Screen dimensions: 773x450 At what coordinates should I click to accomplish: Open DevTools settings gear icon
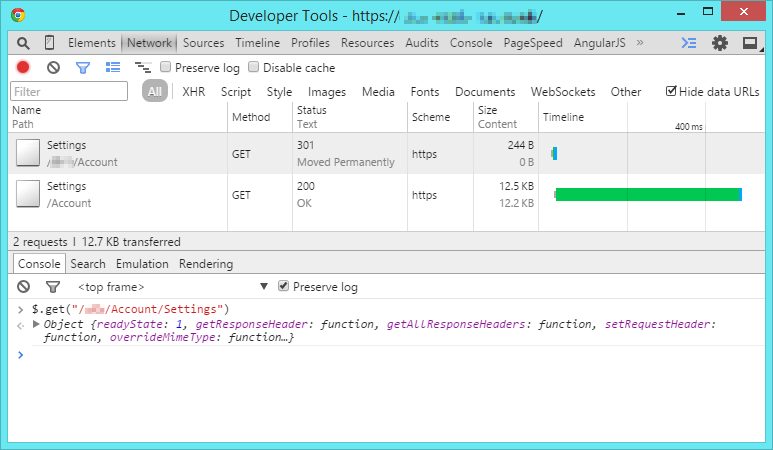click(720, 43)
